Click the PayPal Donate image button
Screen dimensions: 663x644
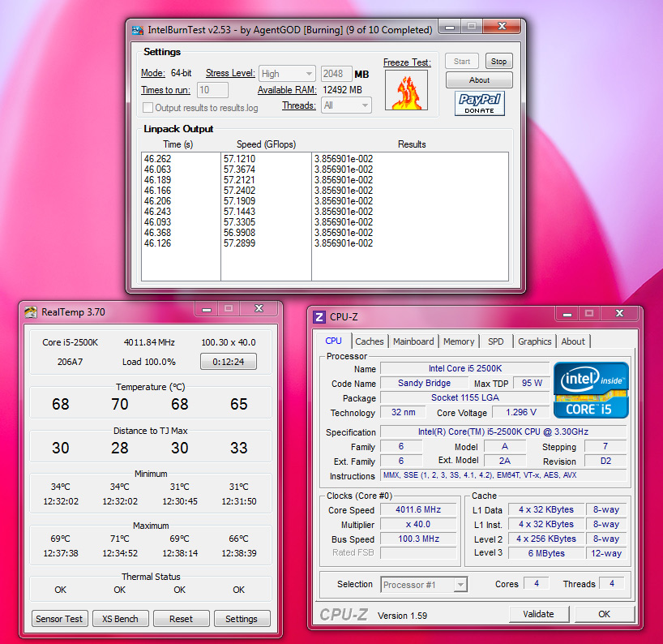[x=480, y=103]
